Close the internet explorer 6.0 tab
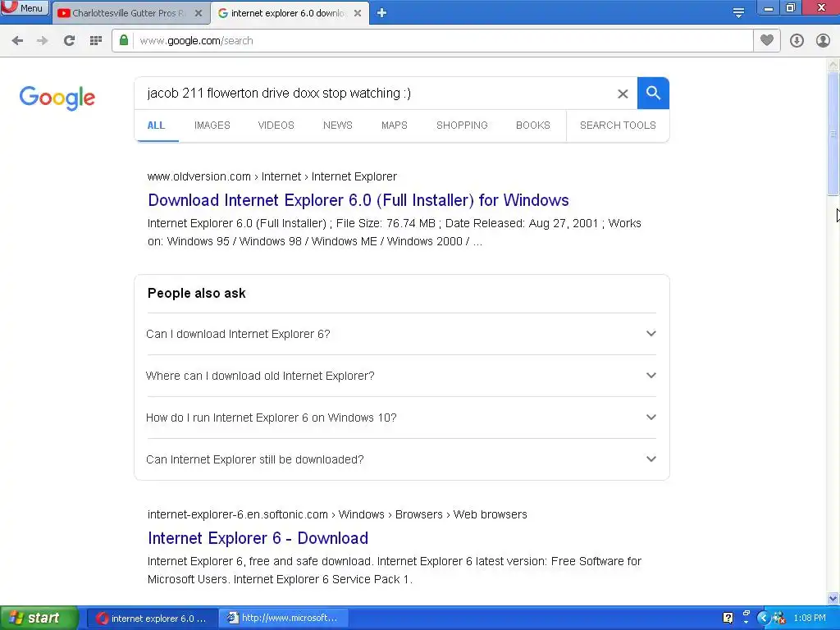The height and width of the screenshot is (630, 840). coord(358,13)
